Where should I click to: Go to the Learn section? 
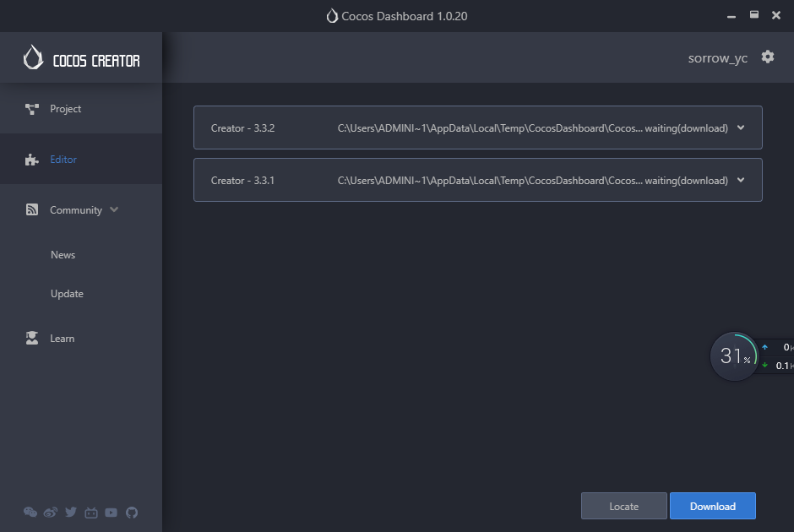click(x=62, y=339)
